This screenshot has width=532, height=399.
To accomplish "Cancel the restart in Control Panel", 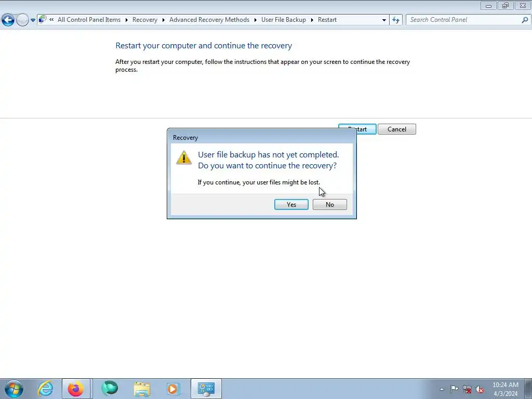I will pos(396,129).
